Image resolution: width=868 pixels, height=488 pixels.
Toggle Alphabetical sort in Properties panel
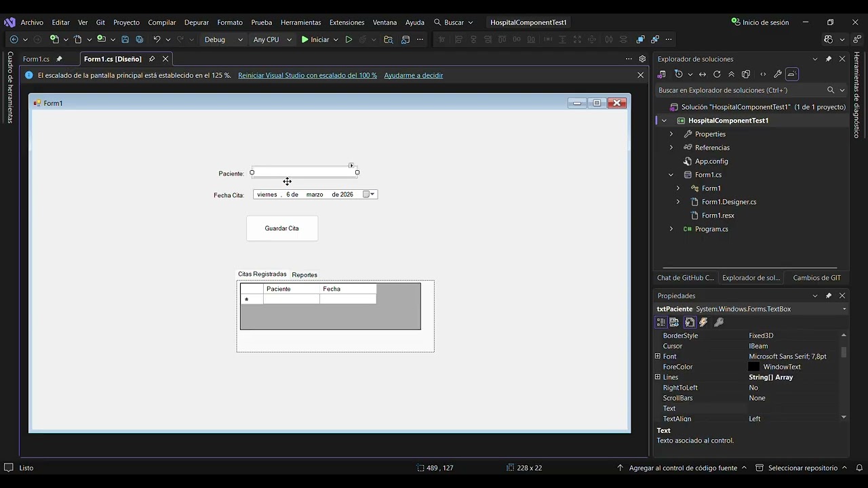pos(675,322)
